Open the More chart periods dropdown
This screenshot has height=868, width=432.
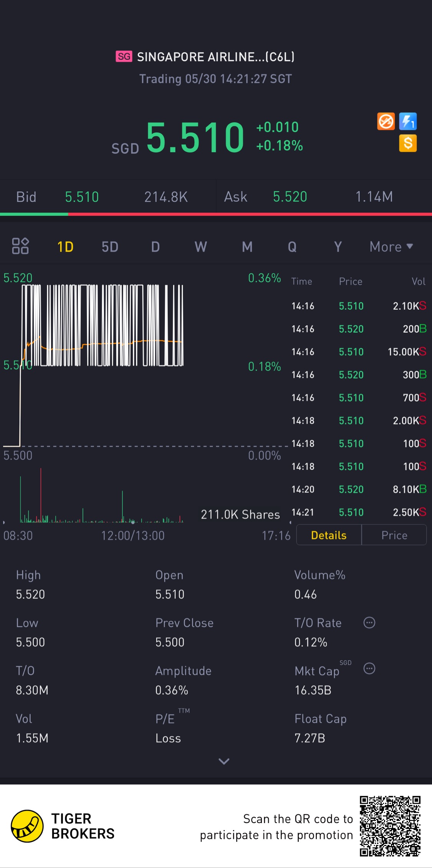[391, 247]
